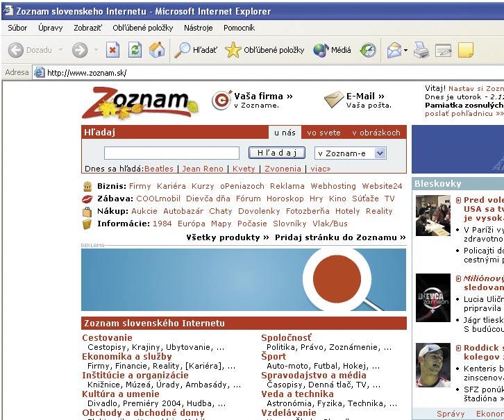Refresh the page using green arrows icon
Image resolution: width=504 pixels, height=420 pixels.
[x=135, y=50]
